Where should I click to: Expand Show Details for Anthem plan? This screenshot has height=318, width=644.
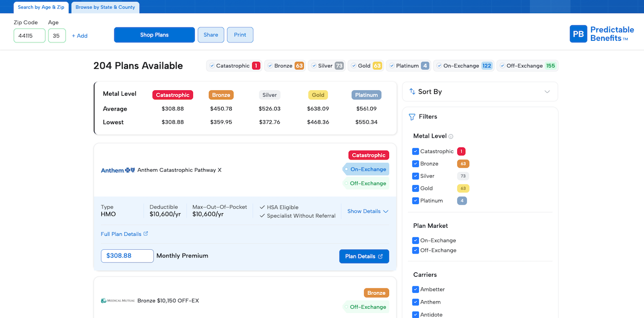pyautogui.click(x=368, y=211)
